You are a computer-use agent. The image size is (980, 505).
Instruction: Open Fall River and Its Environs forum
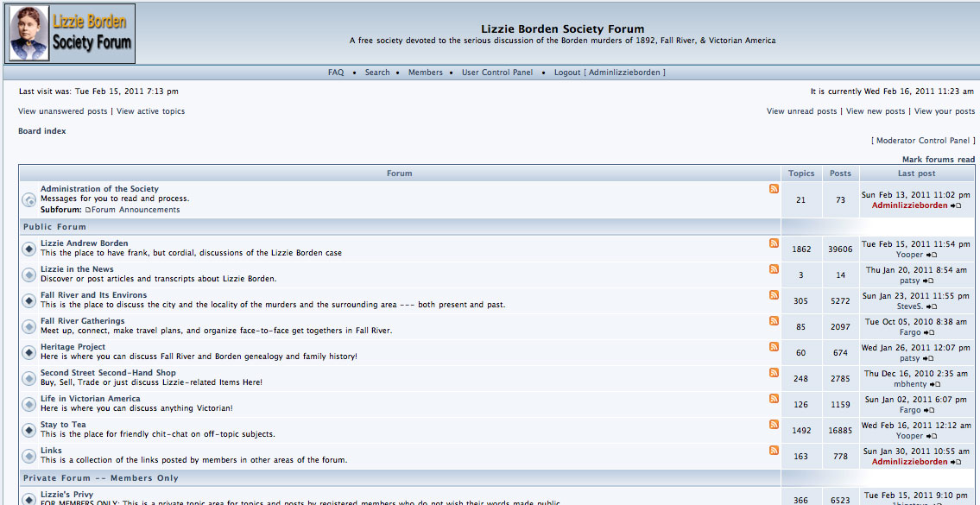pyautogui.click(x=94, y=295)
